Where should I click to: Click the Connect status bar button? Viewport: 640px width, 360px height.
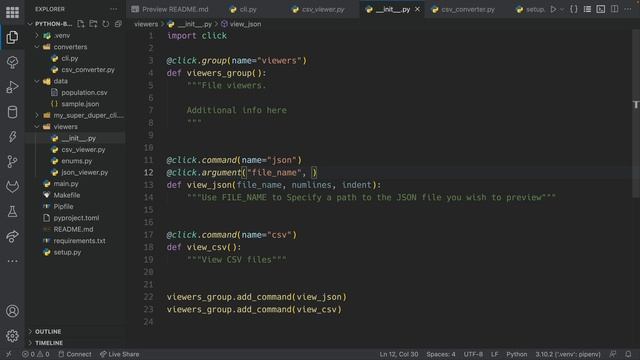point(75,354)
